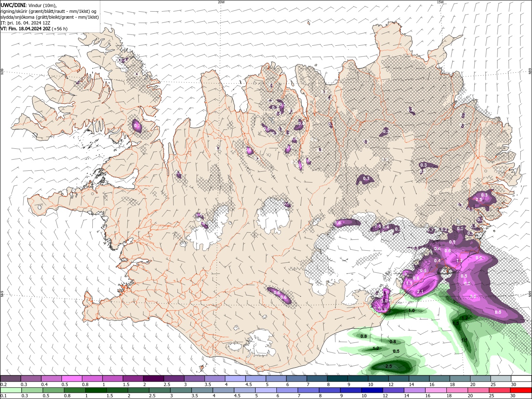Click the '2.5' label under lower legend bar
The width and height of the screenshot is (532, 399).
pos(152,396)
